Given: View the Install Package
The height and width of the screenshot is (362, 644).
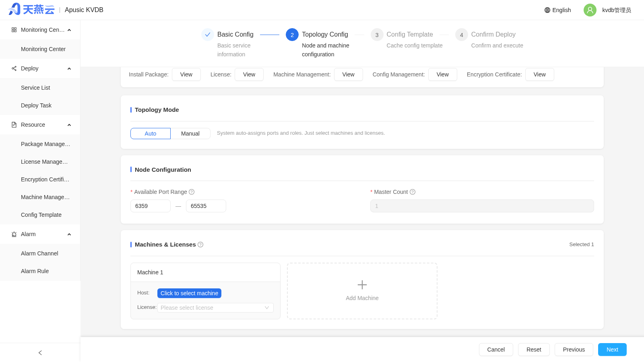Looking at the screenshot, I should pyautogui.click(x=186, y=74).
